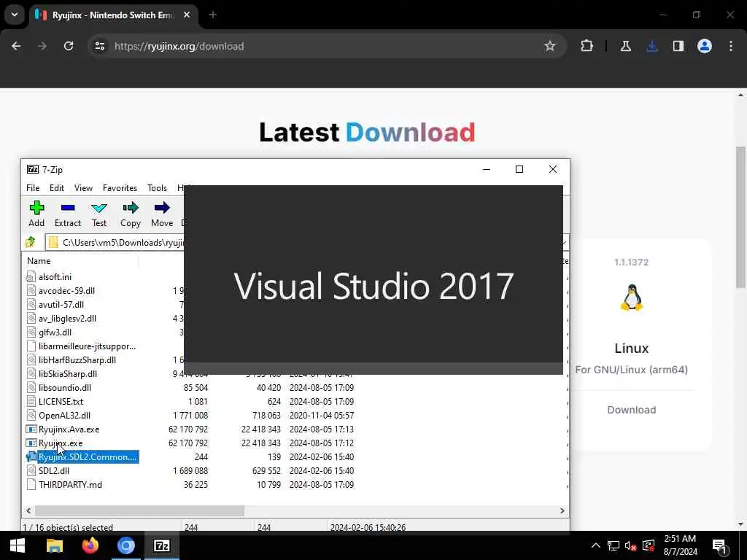Open the File menu in 7-Zip
This screenshot has height=560, width=747.
(x=33, y=188)
